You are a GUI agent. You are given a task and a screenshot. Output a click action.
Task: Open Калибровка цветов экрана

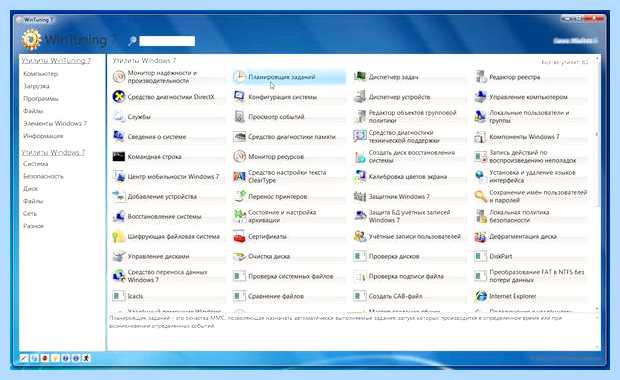tap(409, 176)
